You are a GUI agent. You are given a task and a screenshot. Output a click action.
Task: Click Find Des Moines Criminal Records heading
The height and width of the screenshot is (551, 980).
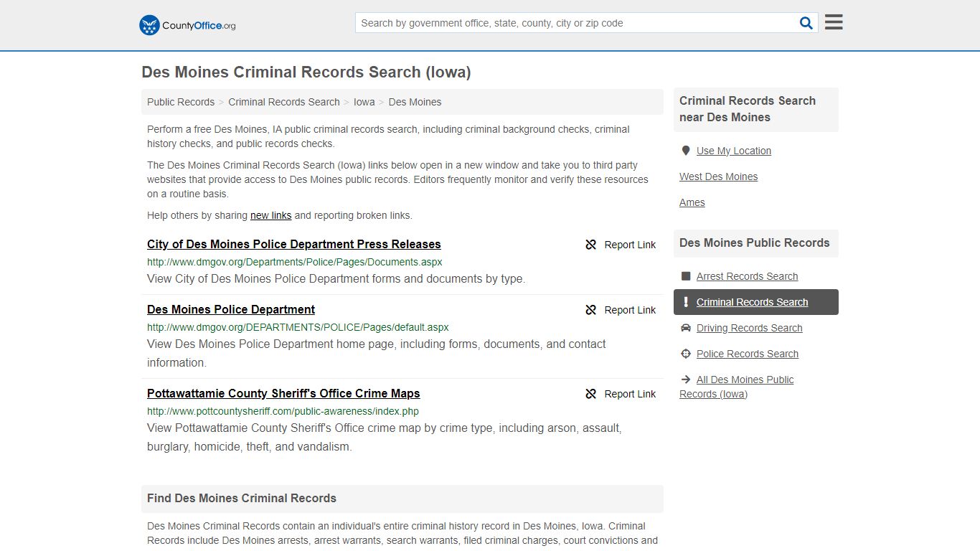pyautogui.click(x=242, y=498)
